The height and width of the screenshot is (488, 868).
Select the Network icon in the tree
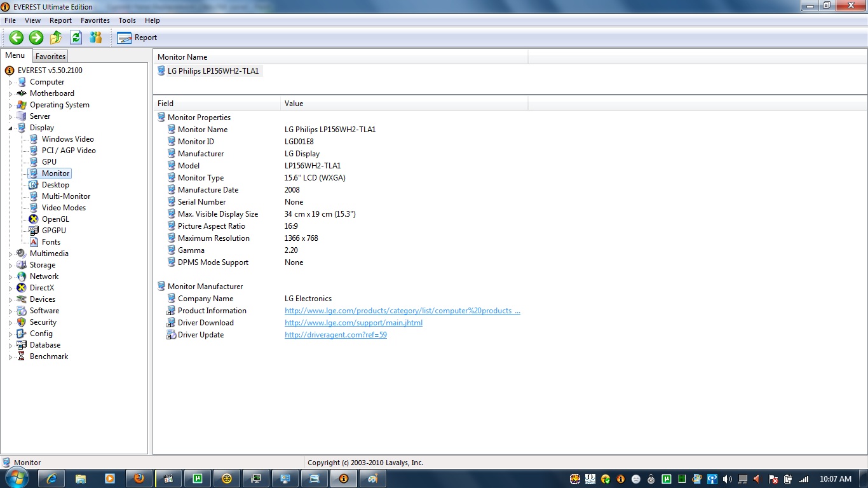22,276
